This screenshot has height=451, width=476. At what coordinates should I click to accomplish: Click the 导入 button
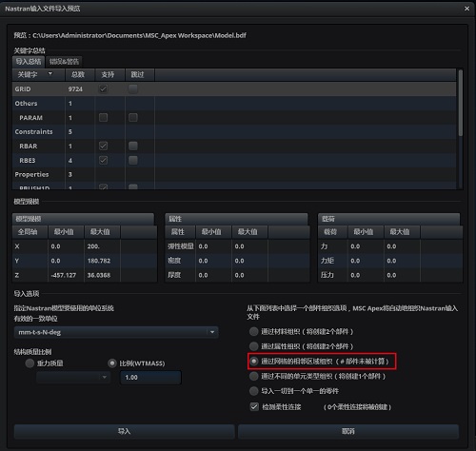tap(124, 431)
